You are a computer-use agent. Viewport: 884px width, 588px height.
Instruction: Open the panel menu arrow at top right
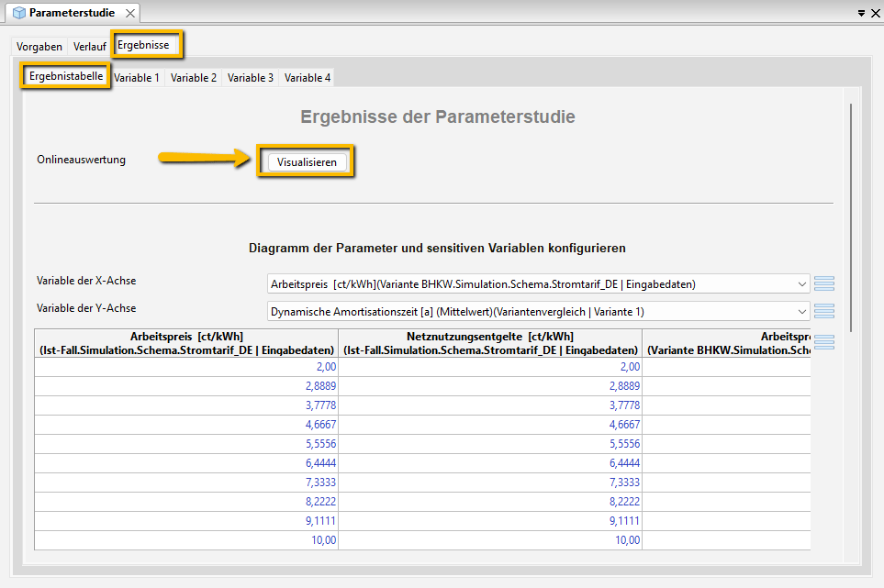coord(861,14)
